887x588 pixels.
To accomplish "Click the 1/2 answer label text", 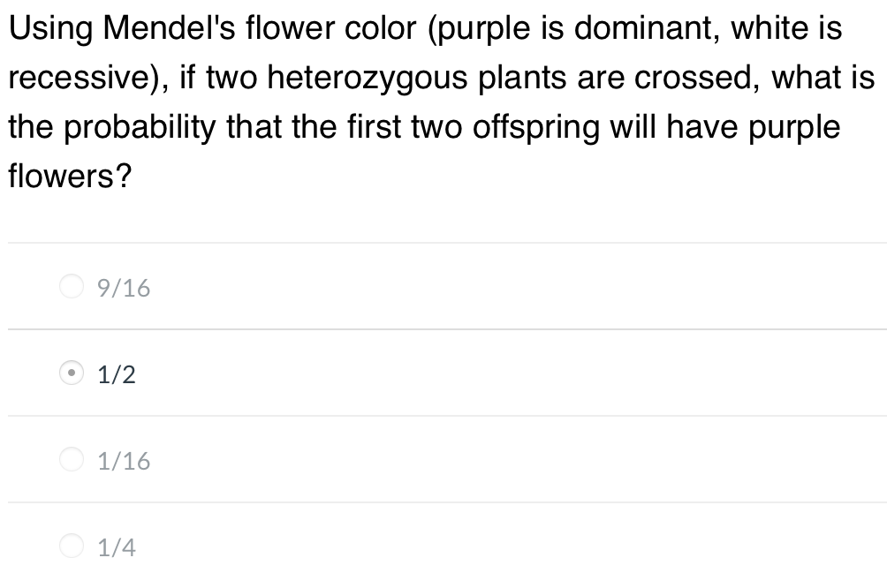I will coord(115,373).
